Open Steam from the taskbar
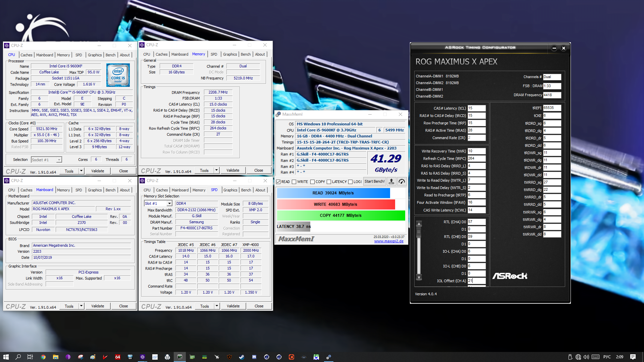This screenshot has height=362, width=644. pos(242,357)
